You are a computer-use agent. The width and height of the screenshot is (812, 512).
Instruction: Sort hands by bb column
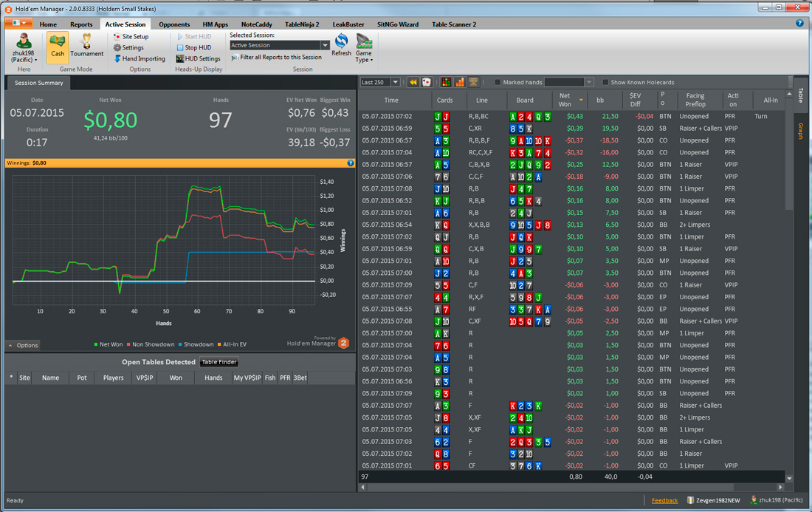pyautogui.click(x=600, y=100)
